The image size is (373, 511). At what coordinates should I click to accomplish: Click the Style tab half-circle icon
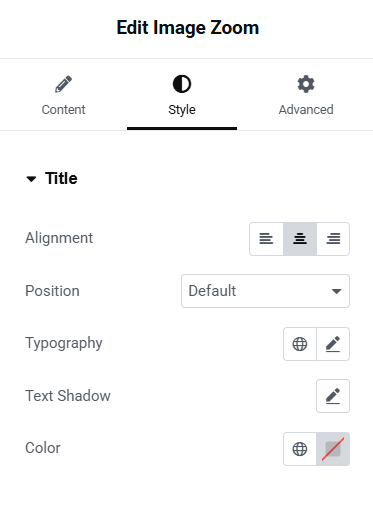[x=182, y=84]
